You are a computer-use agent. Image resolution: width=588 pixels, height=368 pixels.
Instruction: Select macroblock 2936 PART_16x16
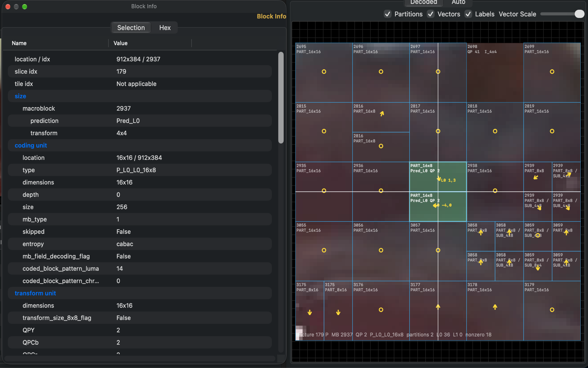381,192
